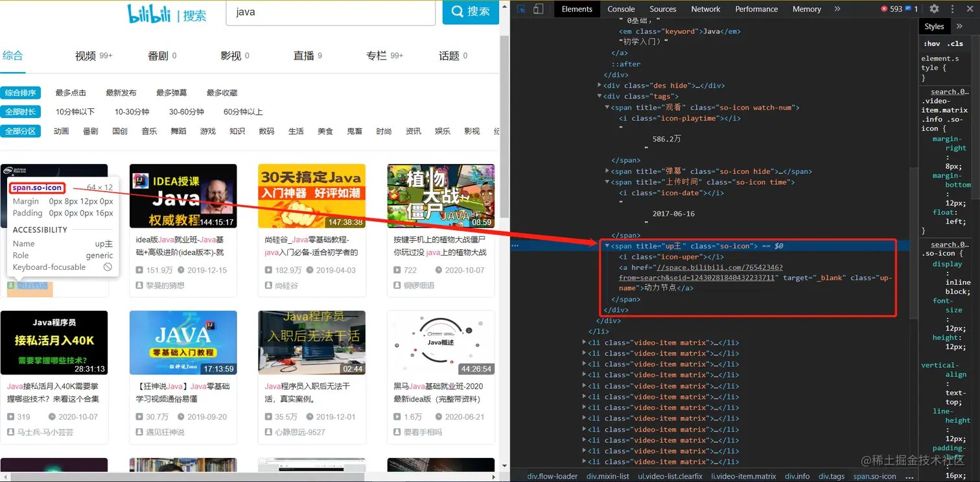The image size is (980, 482).
Task: Open the Memory tab
Action: [806, 9]
